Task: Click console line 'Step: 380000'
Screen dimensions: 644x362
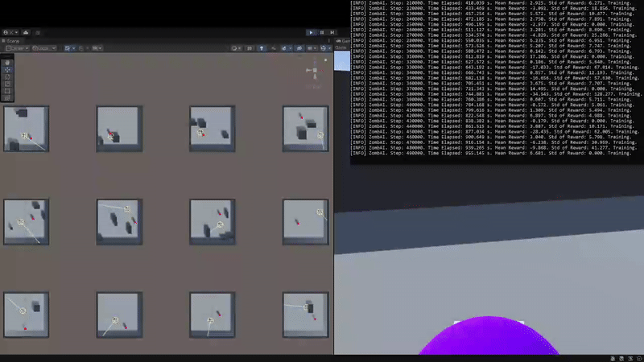Action: pos(495,94)
